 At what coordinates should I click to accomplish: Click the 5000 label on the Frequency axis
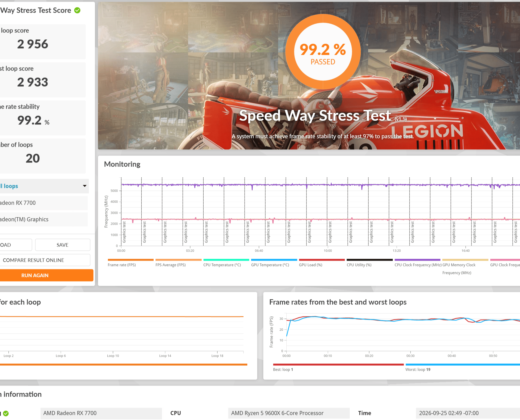[114, 191]
